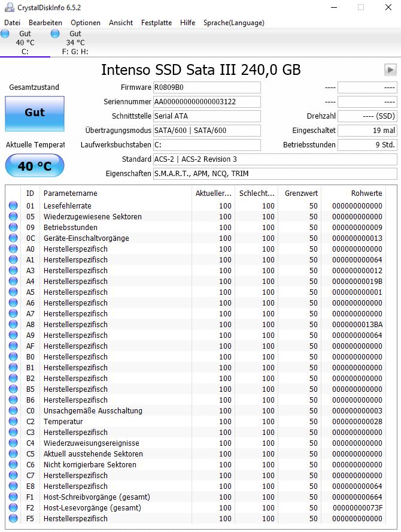Click the 40 °C temperature button
The image size is (401, 532).
(x=35, y=165)
